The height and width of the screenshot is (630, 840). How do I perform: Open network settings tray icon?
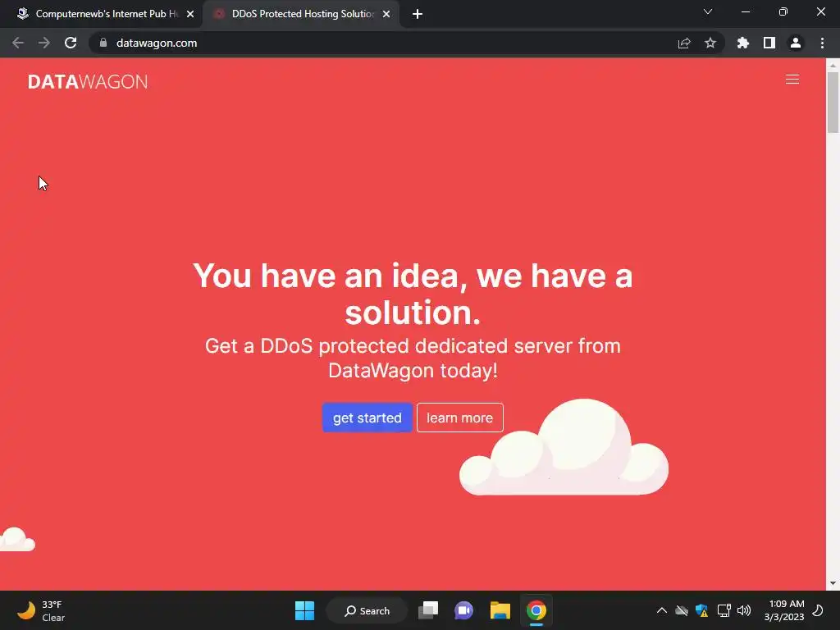click(724, 610)
